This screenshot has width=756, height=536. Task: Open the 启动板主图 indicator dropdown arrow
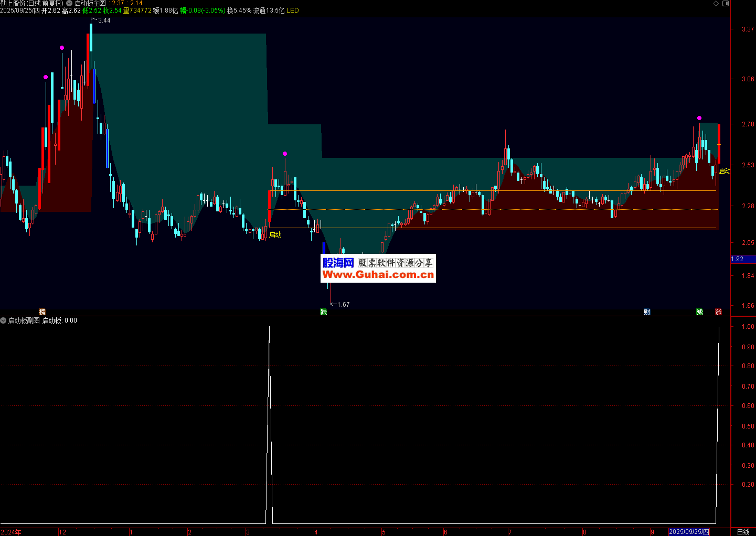[x=69, y=3]
